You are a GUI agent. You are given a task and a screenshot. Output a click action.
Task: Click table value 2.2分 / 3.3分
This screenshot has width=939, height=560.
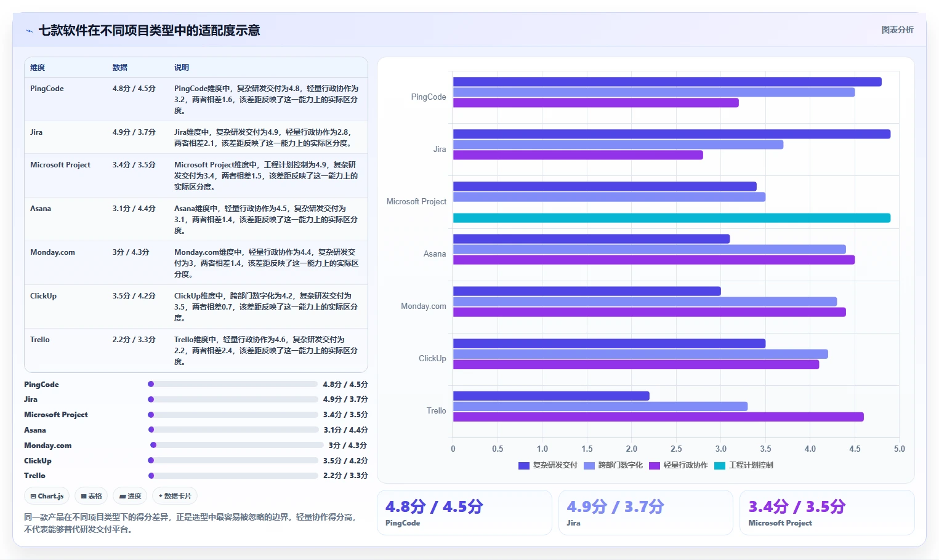click(x=134, y=340)
